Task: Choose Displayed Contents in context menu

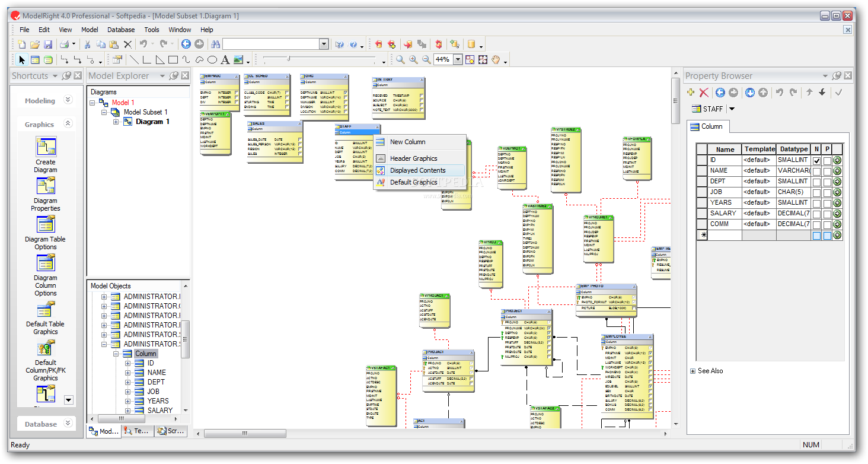Action: point(419,170)
